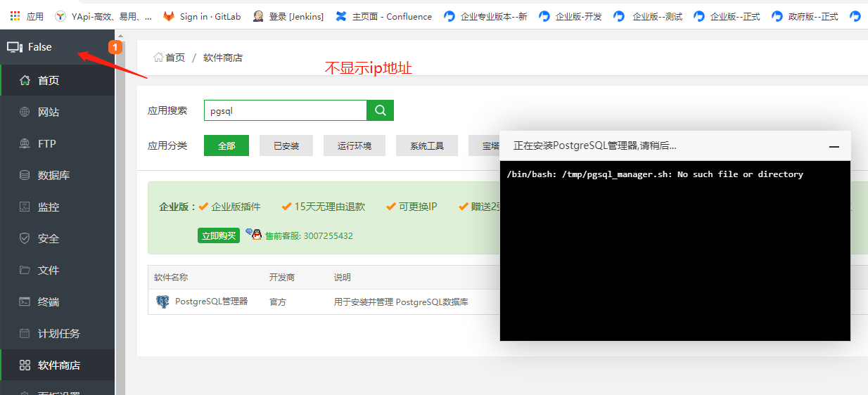Open the 企业版--测试 bookmark
This screenshot has width=868, height=395.
649,16
